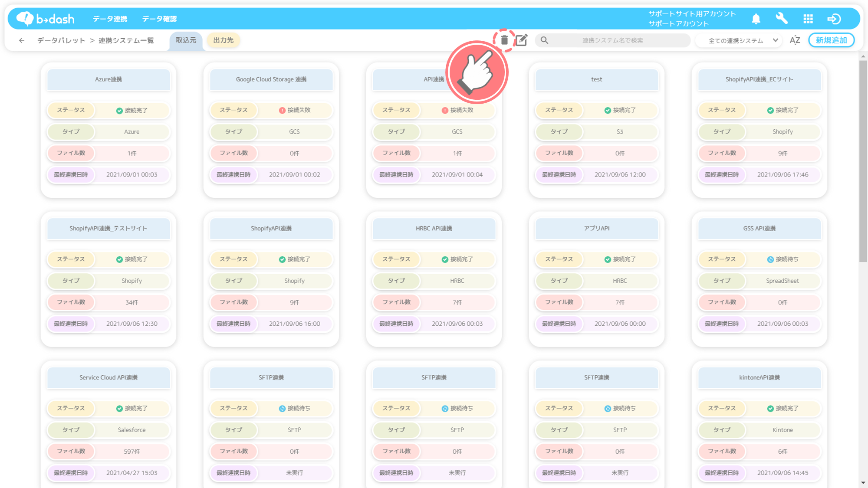The image size is (868, 488).
Task: Sort systems with AZ icon
Action: pos(795,40)
